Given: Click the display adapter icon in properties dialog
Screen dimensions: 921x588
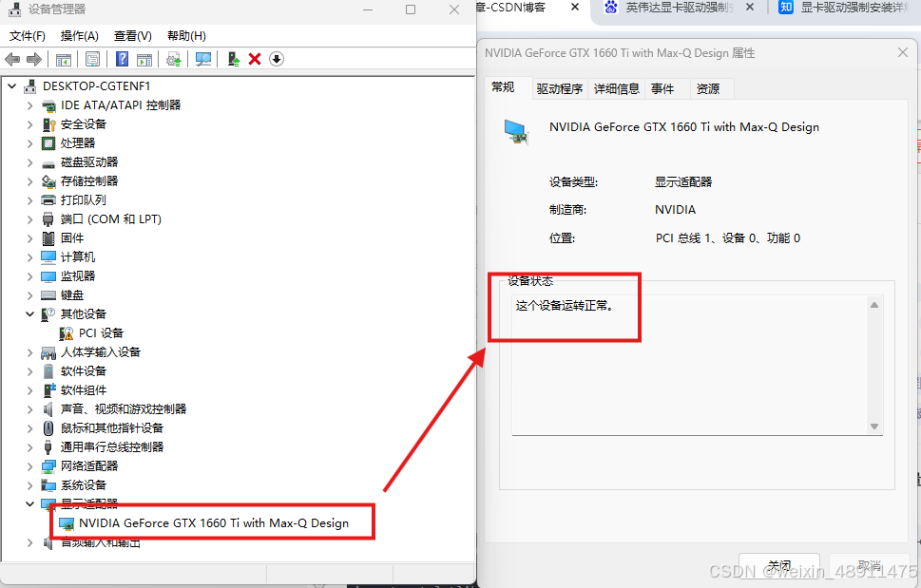Looking at the screenshot, I should click(517, 131).
